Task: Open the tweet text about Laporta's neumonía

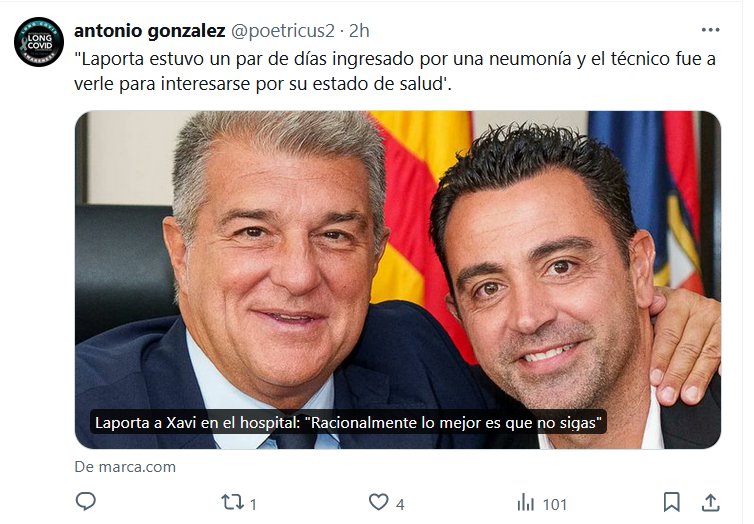Action: 395,71
